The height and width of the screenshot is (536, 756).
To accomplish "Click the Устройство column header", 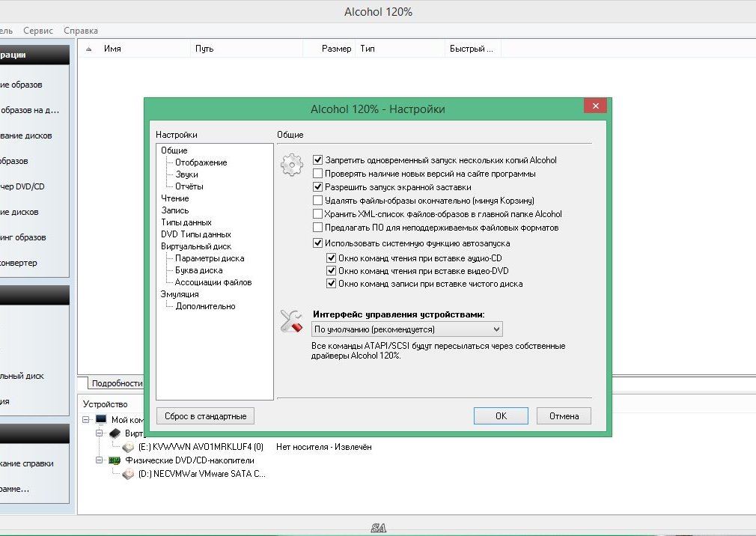I will coord(105,404).
